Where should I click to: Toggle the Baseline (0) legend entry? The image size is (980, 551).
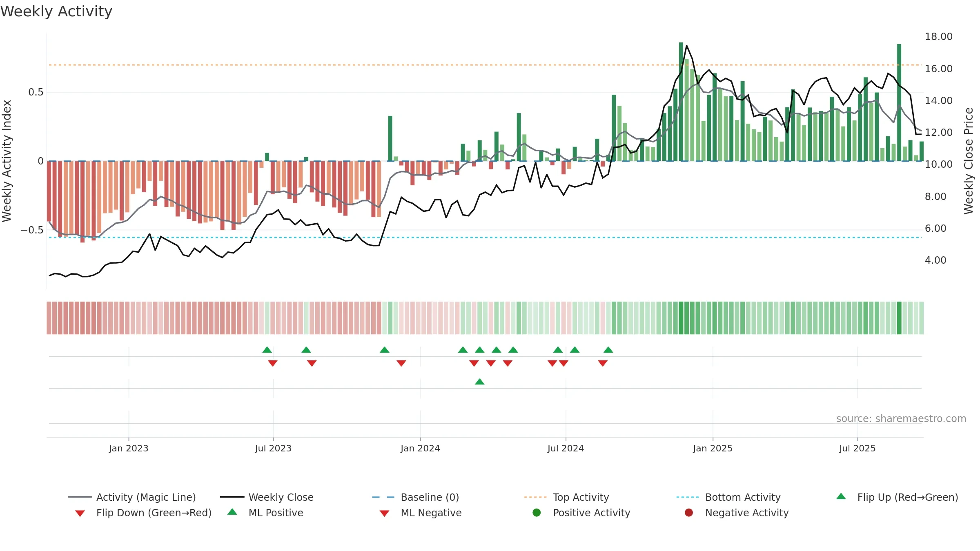[x=416, y=497]
